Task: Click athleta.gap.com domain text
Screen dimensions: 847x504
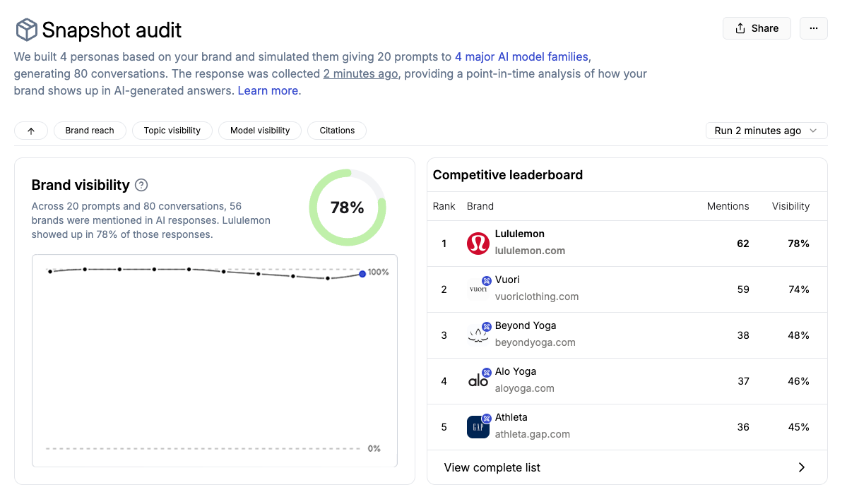Action: tap(532, 434)
